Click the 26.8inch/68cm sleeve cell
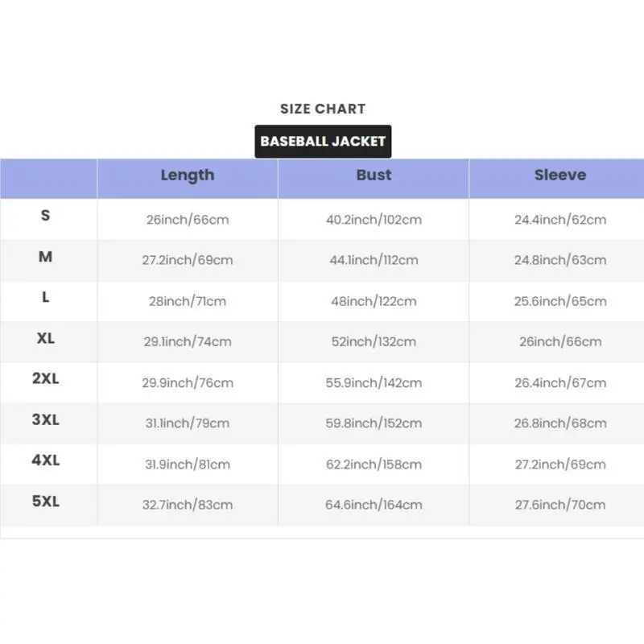 (560, 423)
